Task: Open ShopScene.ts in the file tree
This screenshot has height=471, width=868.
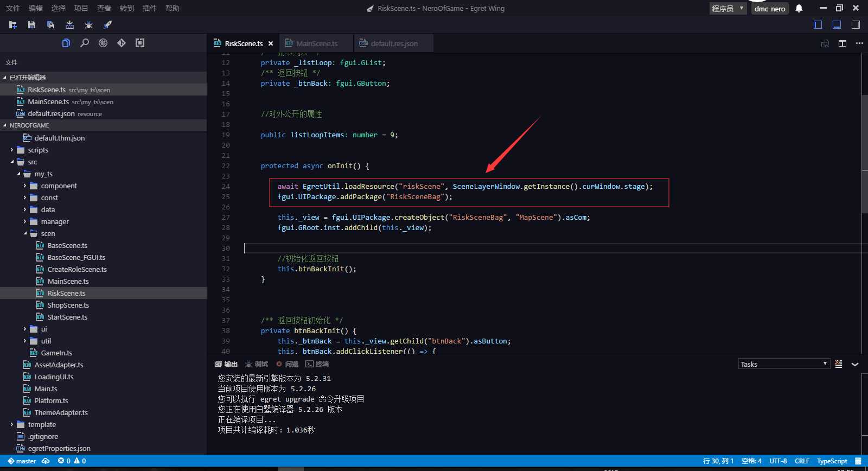Action: pyautogui.click(x=68, y=305)
